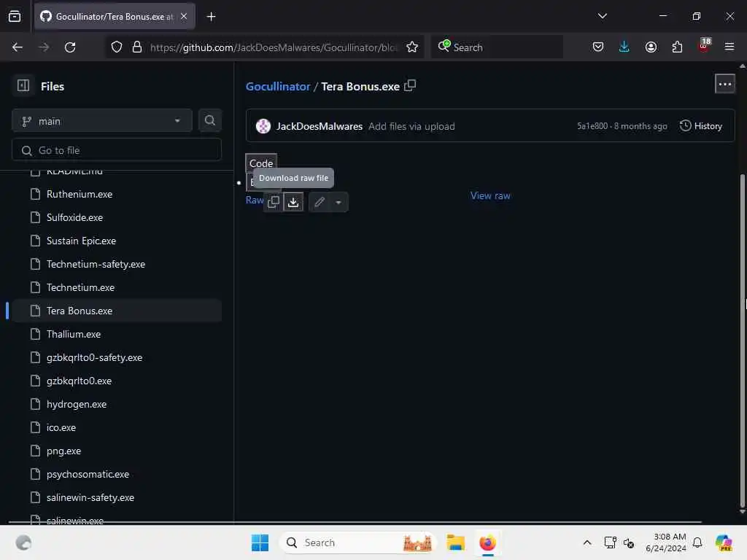Open the three-dots more options menu
This screenshot has width=747, height=560.
point(724,85)
